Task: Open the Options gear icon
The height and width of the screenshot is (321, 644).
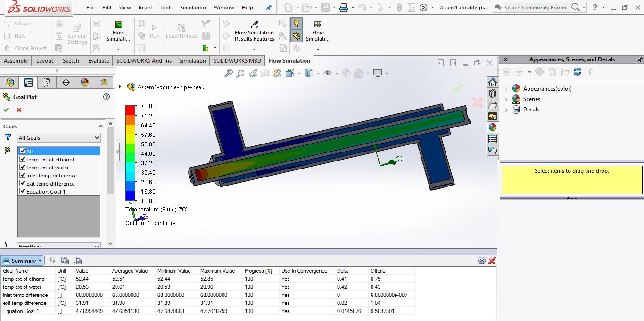Action: (423, 7)
